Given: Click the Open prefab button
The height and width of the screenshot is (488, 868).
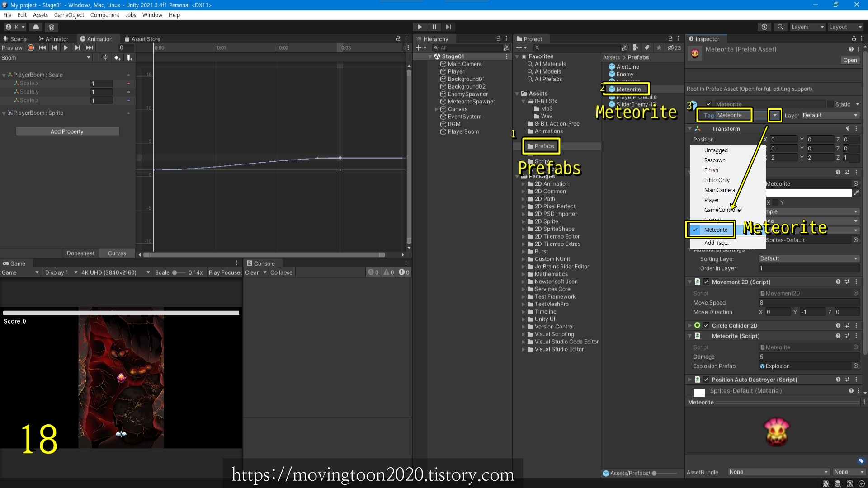Looking at the screenshot, I should click(x=850, y=60).
